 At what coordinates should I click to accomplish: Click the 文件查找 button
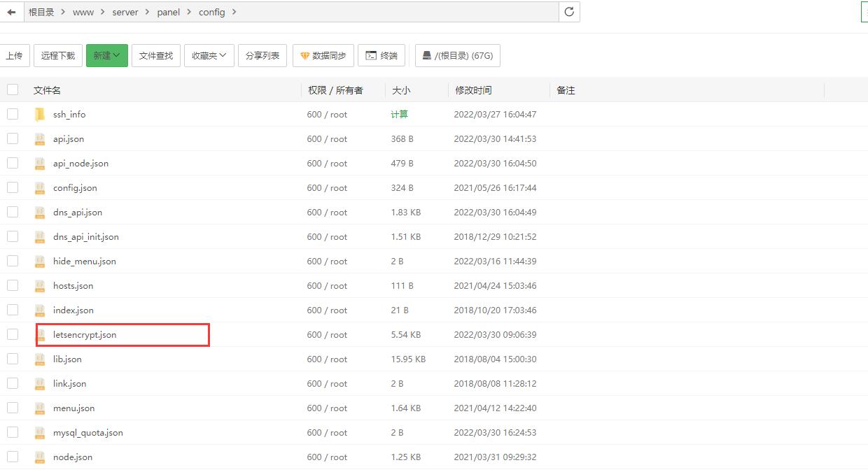156,56
